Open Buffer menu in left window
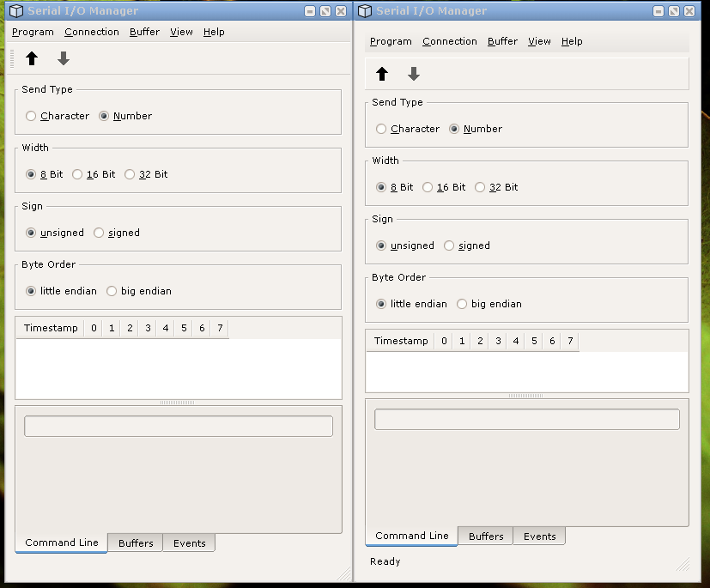The height and width of the screenshot is (588, 710). (144, 32)
